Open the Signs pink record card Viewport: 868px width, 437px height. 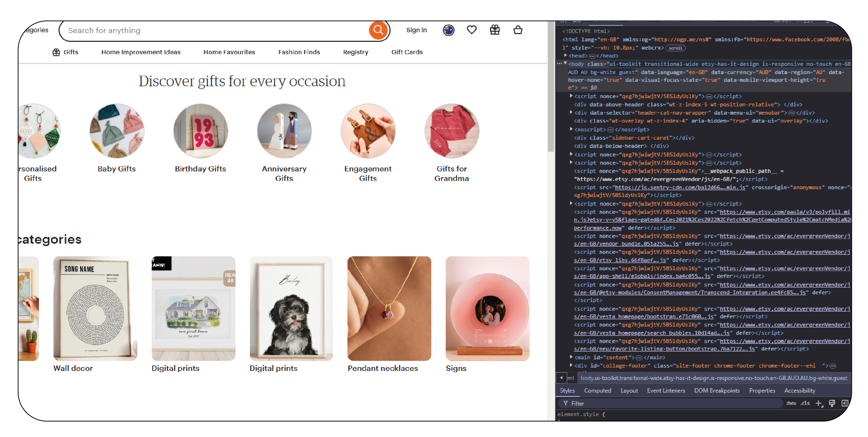point(488,308)
